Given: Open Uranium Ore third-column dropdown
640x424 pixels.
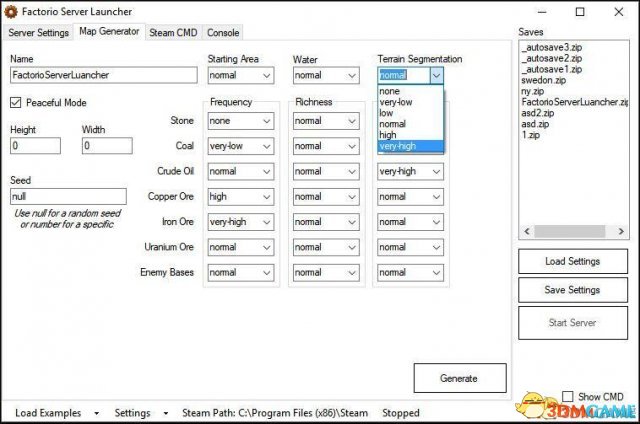Looking at the screenshot, I should click(x=410, y=247).
